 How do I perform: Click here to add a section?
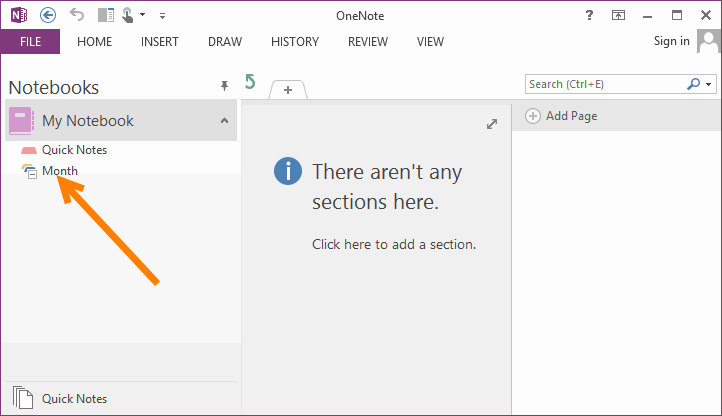coord(394,244)
